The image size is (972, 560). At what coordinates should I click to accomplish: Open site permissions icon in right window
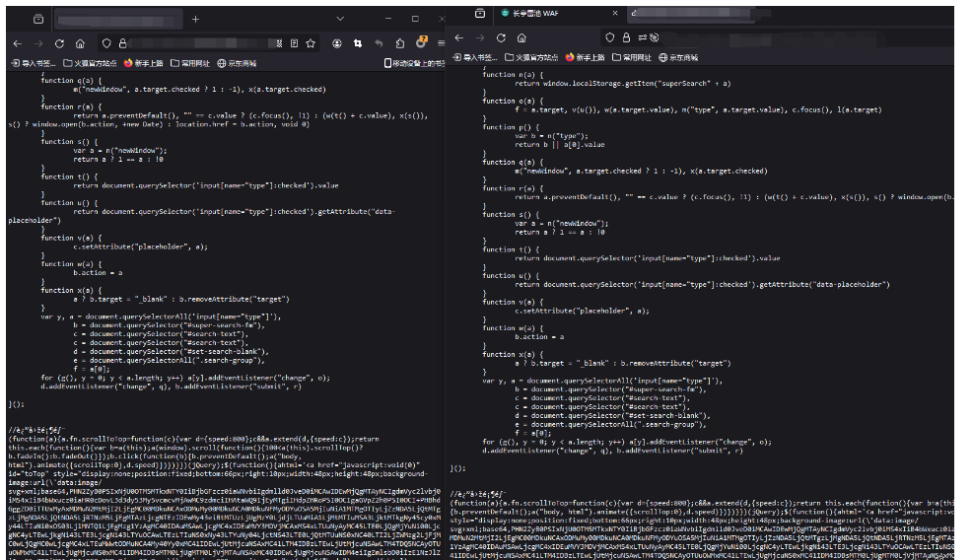pyautogui.click(x=642, y=37)
